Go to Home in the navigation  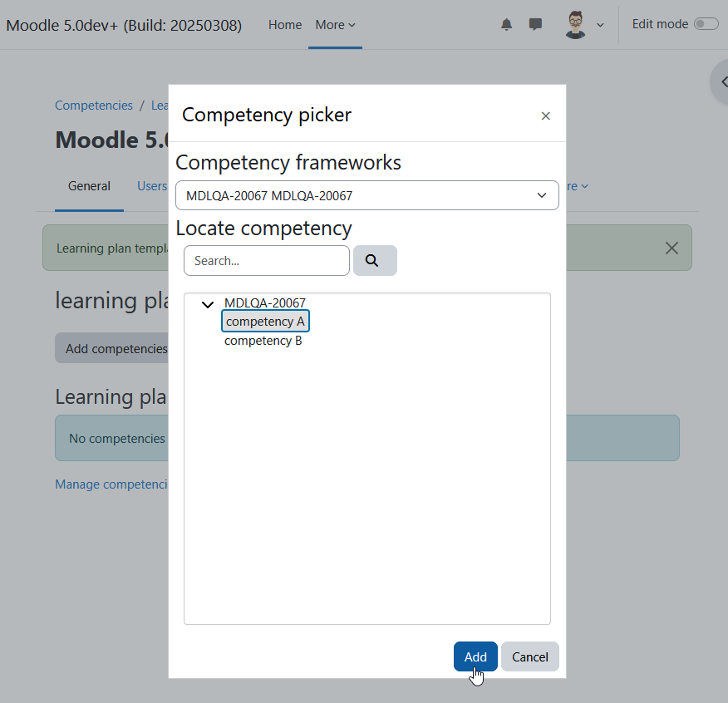coord(285,25)
